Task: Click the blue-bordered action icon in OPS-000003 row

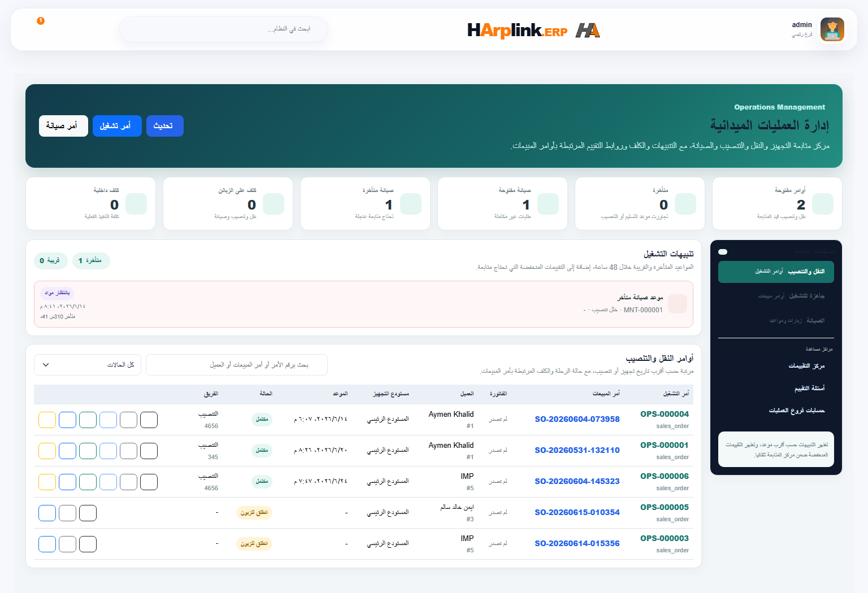Action: (x=47, y=544)
